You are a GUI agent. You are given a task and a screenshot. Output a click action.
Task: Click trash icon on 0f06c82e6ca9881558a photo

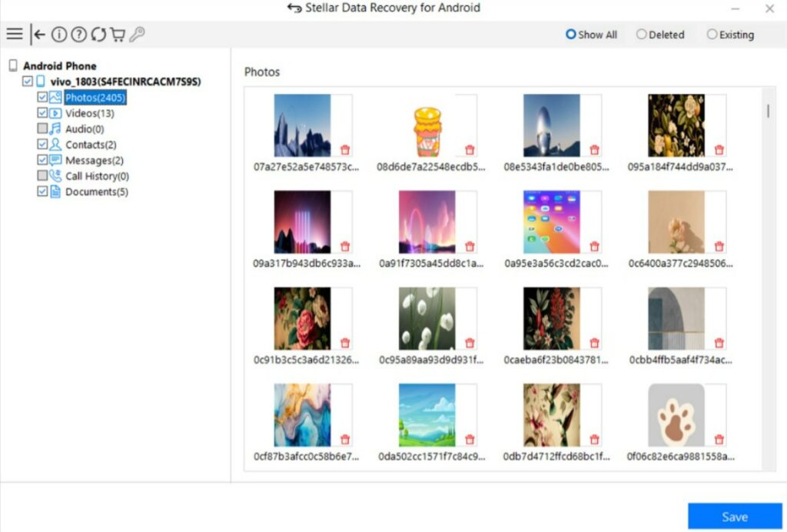click(x=719, y=439)
